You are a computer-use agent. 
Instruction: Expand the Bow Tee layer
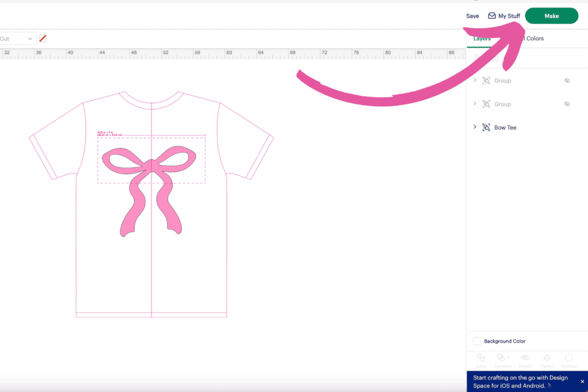(x=474, y=127)
